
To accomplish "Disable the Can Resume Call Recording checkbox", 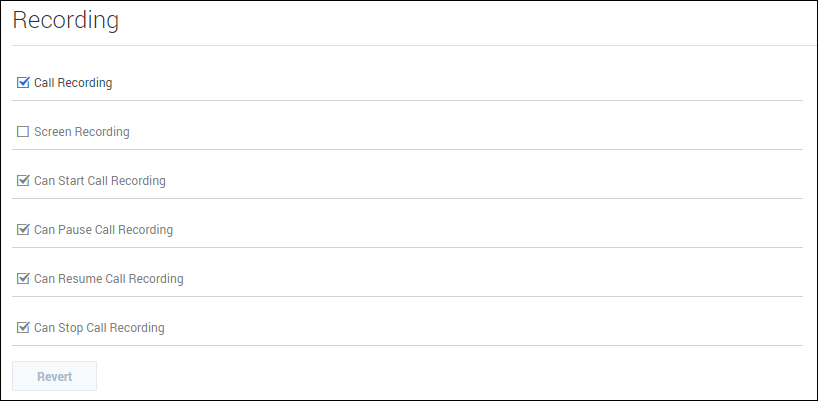I will pos(23,279).
